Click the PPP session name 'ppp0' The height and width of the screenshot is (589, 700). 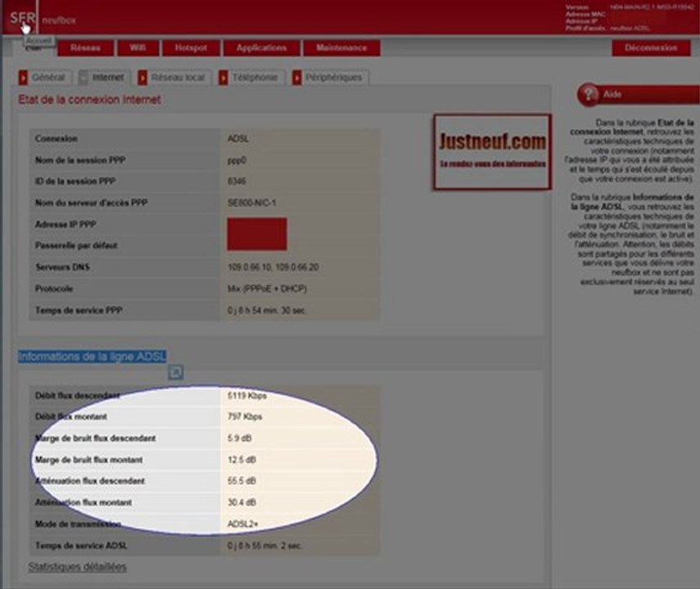(237, 160)
